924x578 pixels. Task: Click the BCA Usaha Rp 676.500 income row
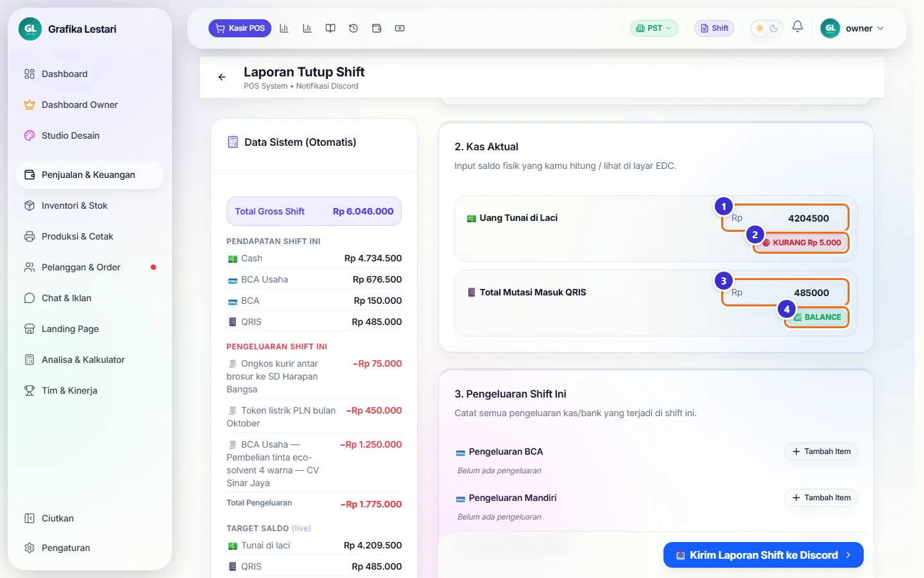[314, 279]
